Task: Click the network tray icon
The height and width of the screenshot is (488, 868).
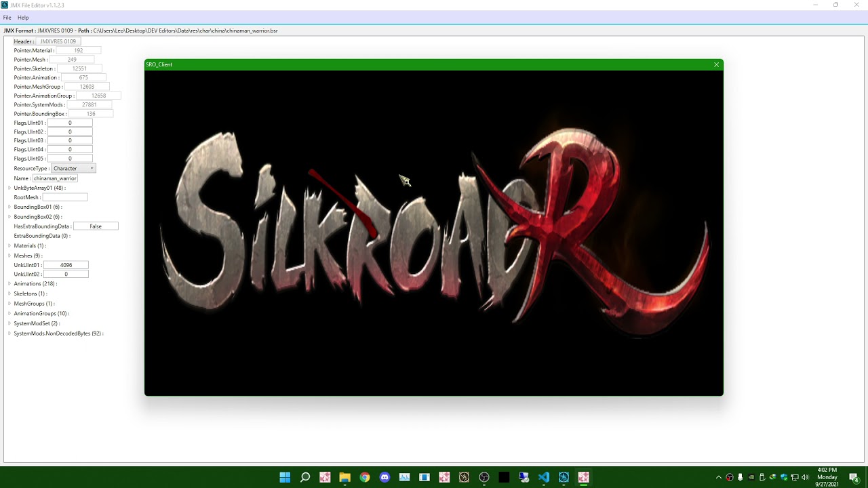Action: [795, 477]
